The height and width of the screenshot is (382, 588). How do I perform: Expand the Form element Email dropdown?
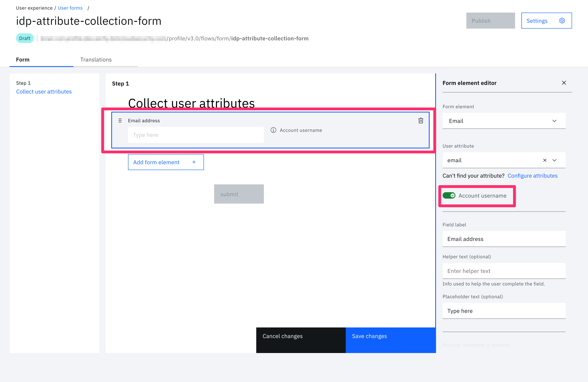[x=554, y=121]
